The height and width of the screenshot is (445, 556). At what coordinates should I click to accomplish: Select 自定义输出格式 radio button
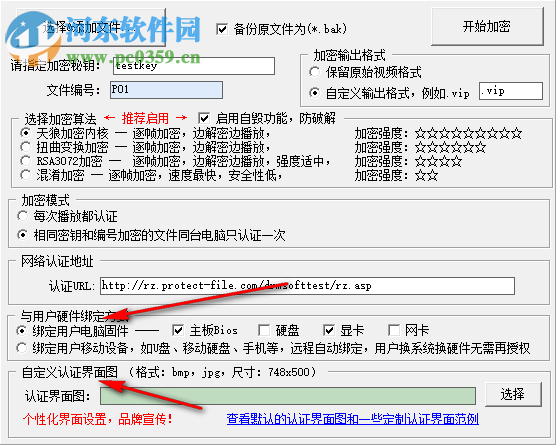(x=314, y=93)
